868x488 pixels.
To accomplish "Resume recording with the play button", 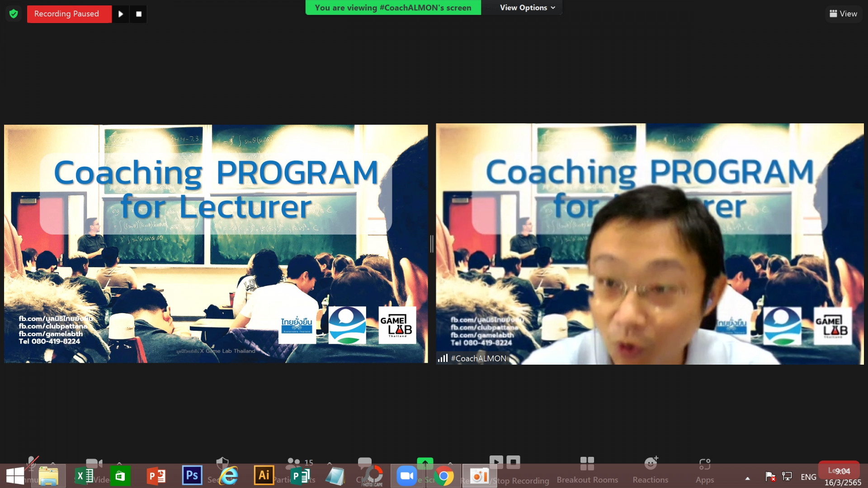I will (x=120, y=14).
